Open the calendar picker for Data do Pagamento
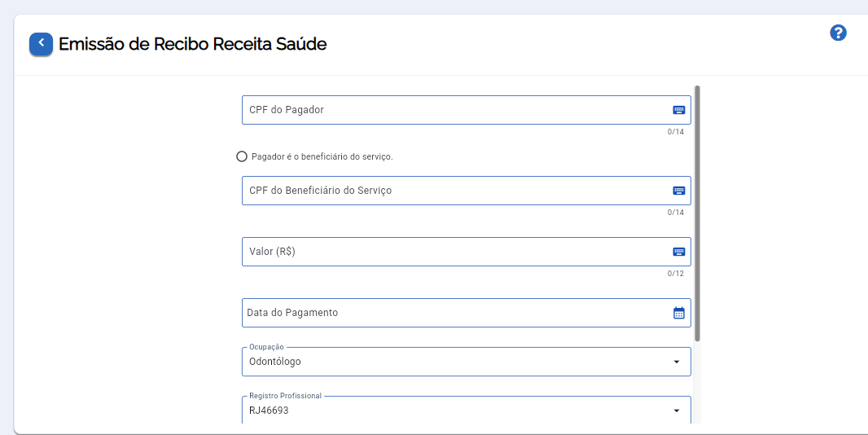 tap(678, 313)
